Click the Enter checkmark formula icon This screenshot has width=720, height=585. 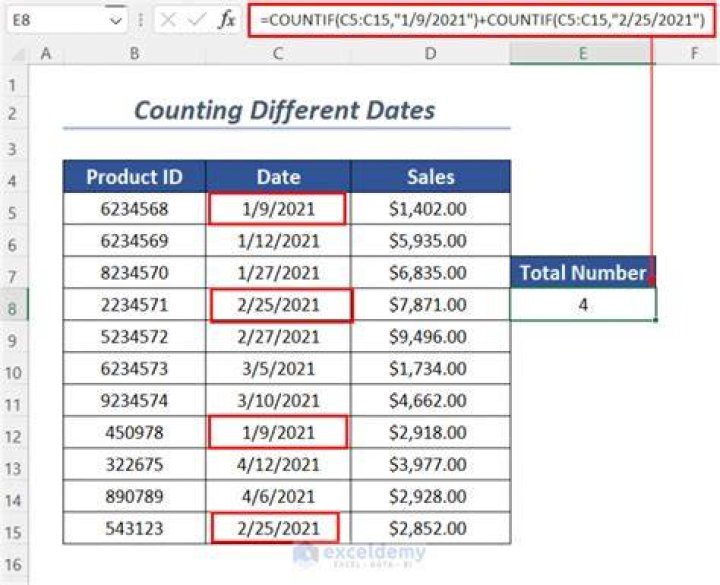[x=197, y=20]
